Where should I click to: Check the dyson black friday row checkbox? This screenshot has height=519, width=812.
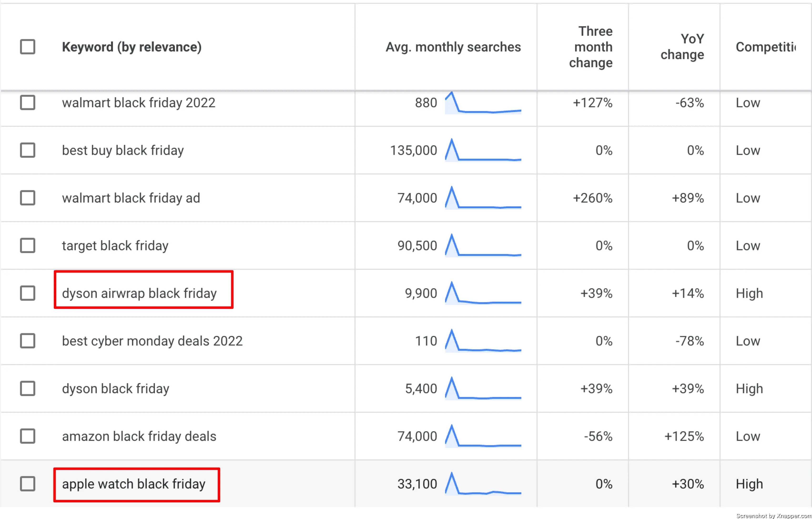[28, 388]
